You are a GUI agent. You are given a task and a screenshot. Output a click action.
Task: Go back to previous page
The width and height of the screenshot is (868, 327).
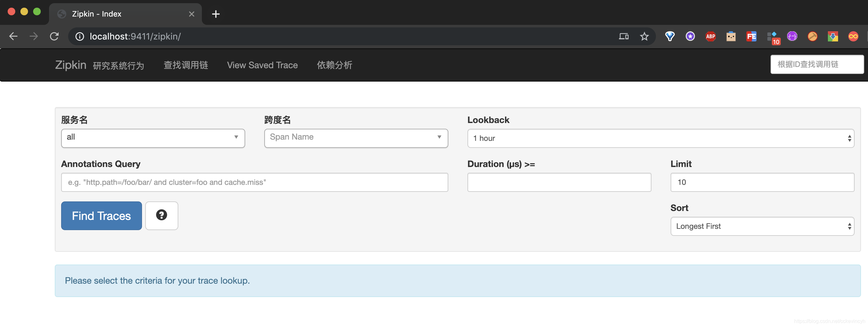pyautogui.click(x=13, y=36)
